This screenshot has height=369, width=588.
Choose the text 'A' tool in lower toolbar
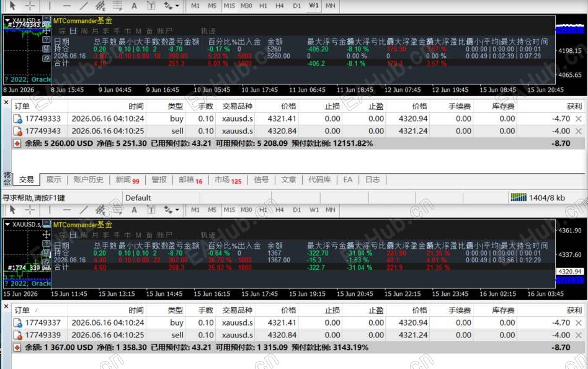point(134,210)
